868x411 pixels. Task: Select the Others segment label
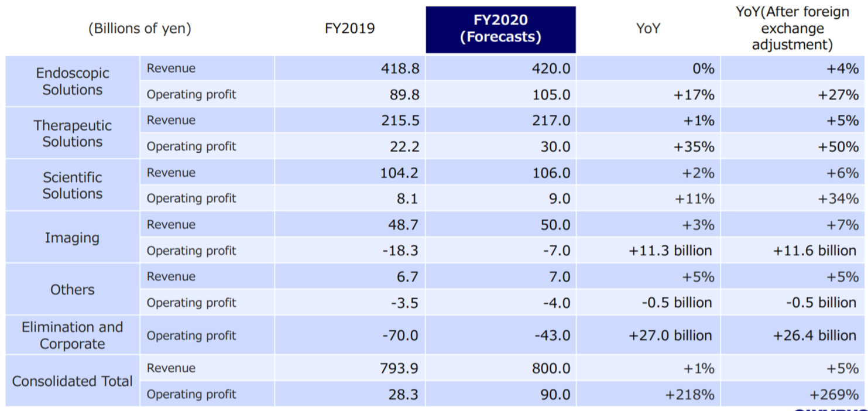73,290
